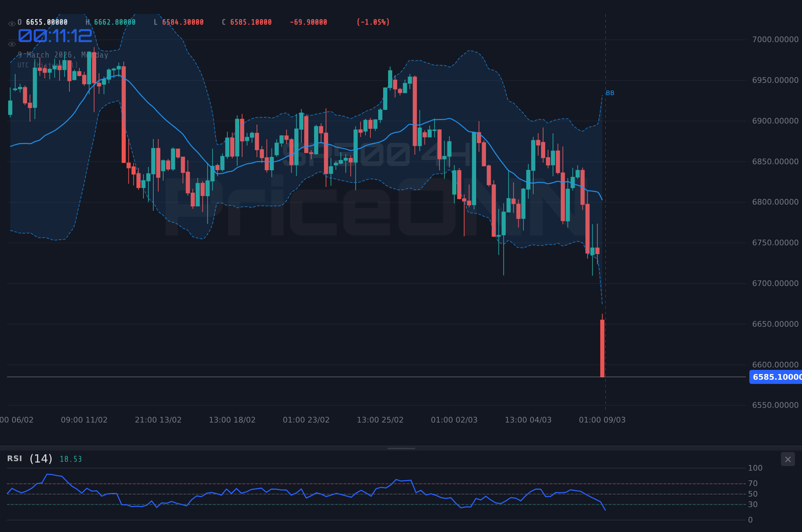Screen dimensions: 802x532
Task: Click the 21:00 13/02 time label
Action: point(158,420)
